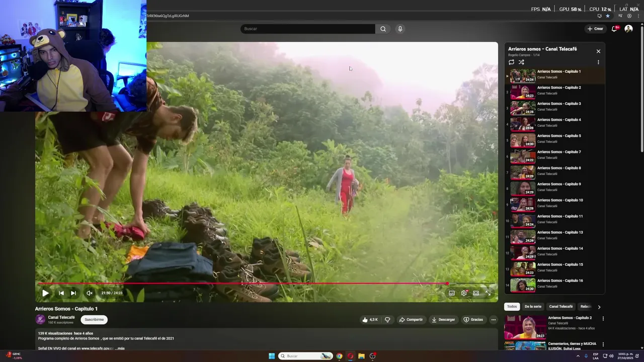Share the video with Compartir
644x362 pixels.
click(411, 319)
